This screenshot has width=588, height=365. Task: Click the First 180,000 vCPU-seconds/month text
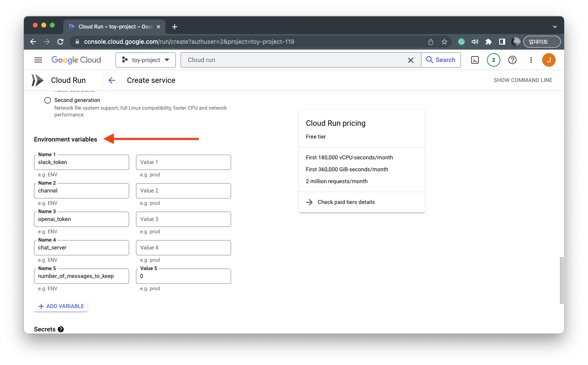(x=349, y=158)
